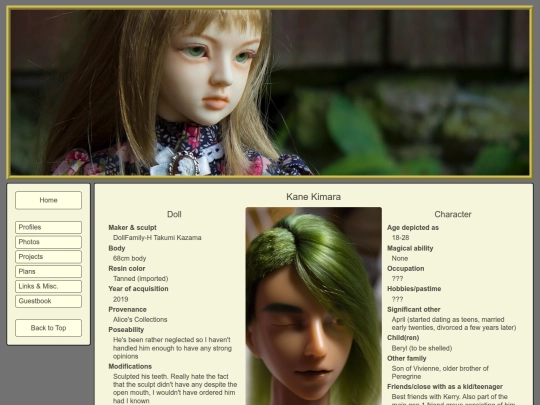
Task: Select the Kane Kimara page title
Action: 313,197
